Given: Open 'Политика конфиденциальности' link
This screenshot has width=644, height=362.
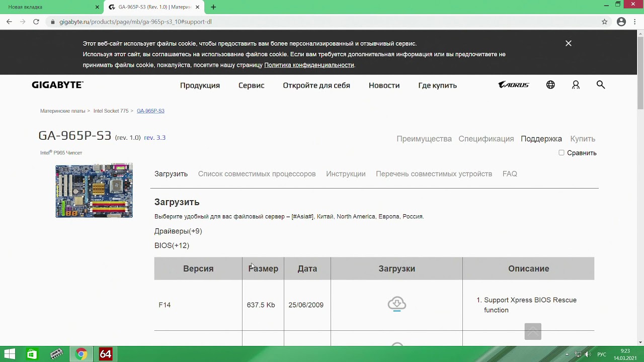Looking at the screenshot, I should (x=309, y=65).
